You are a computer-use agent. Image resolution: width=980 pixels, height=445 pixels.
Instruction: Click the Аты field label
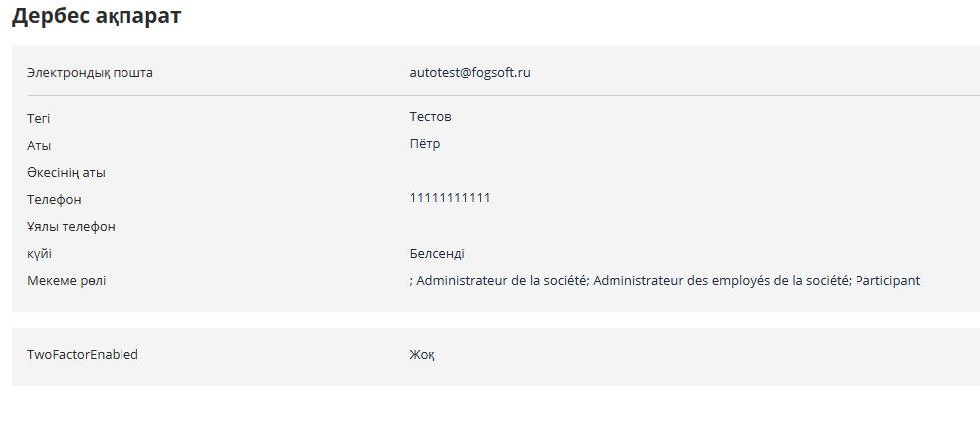pyautogui.click(x=40, y=145)
